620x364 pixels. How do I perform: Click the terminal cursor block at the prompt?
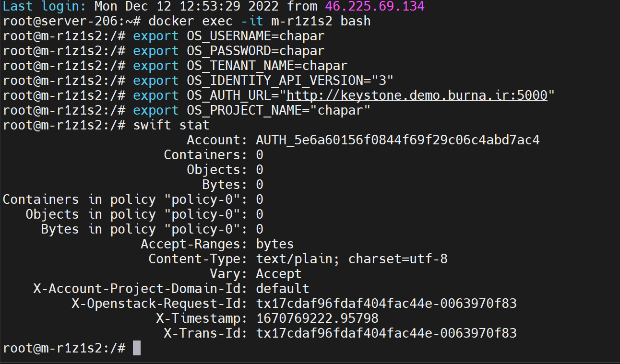pos(137,348)
